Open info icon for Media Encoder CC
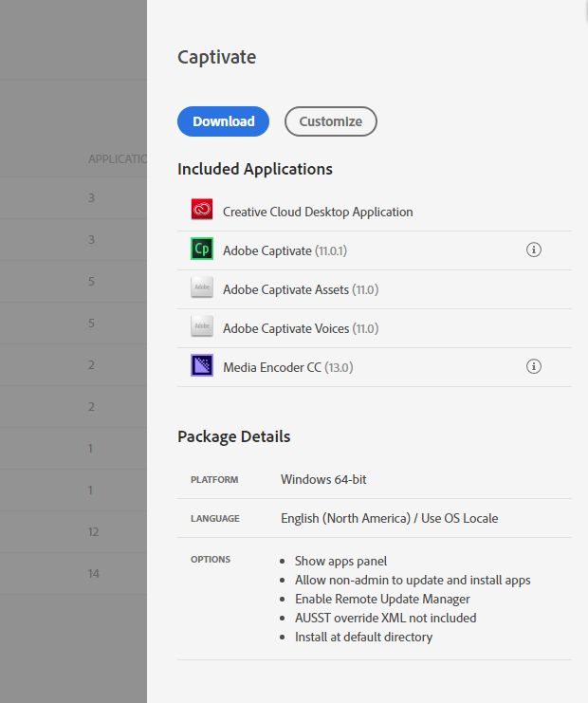This screenshot has height=703, width=588. [x=534, y=366]
